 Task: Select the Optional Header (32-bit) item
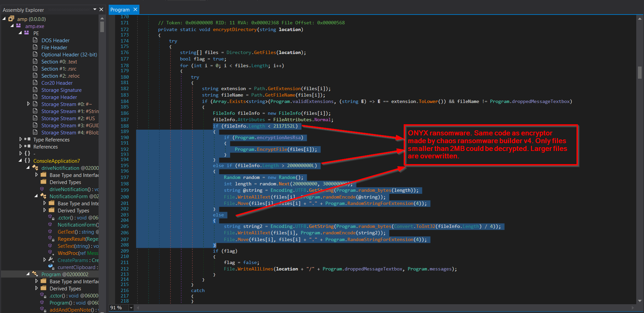(69, 54)
